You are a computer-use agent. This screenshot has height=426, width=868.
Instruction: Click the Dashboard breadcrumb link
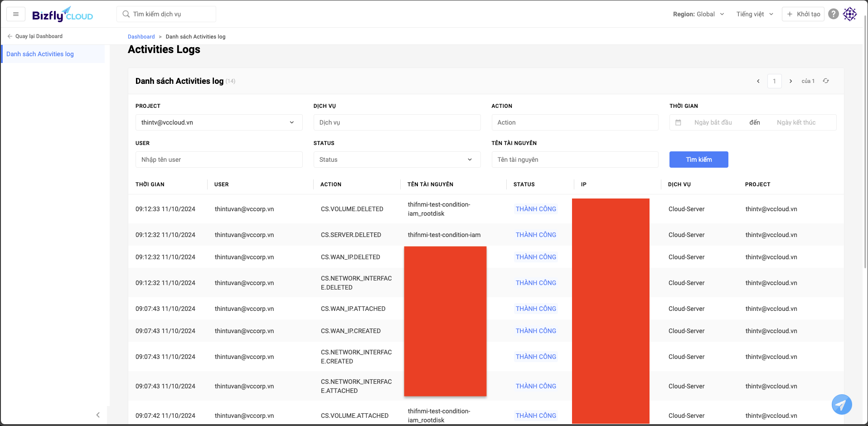[x=141, y=37]
